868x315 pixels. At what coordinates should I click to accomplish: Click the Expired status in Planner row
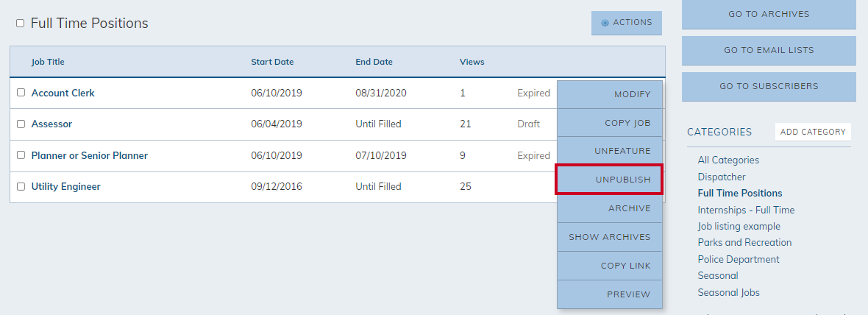(533, 155)
